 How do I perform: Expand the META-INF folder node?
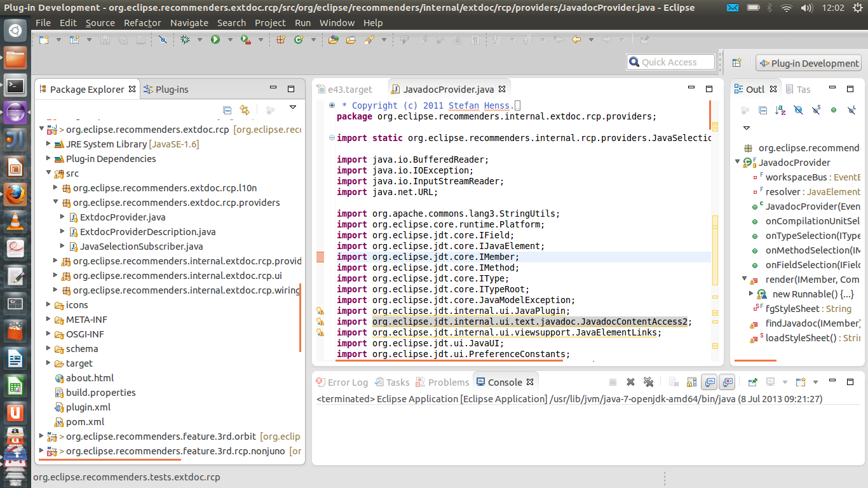(x=50, y=319)
